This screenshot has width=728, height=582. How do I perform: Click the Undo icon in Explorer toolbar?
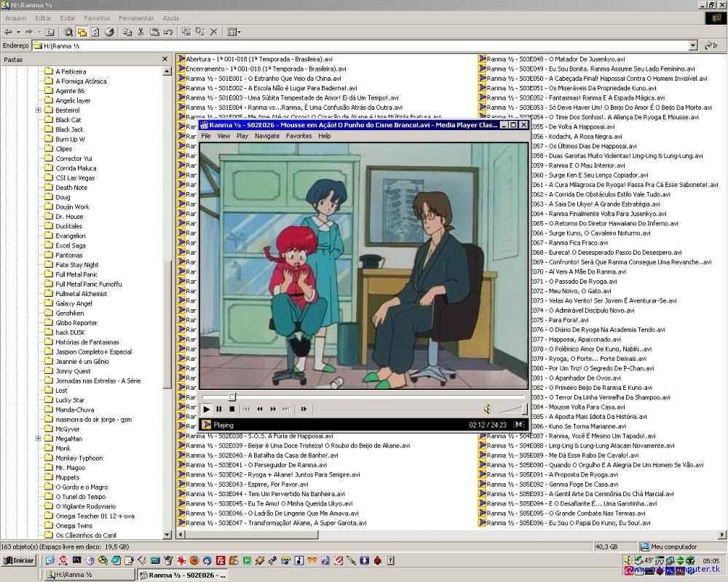(x=168, y=32)
